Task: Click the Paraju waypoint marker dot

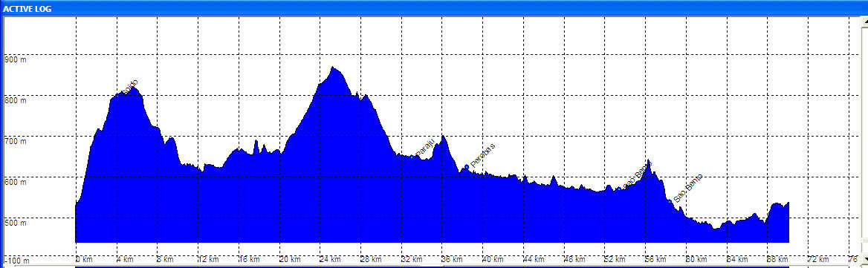Action: point(411,157)
